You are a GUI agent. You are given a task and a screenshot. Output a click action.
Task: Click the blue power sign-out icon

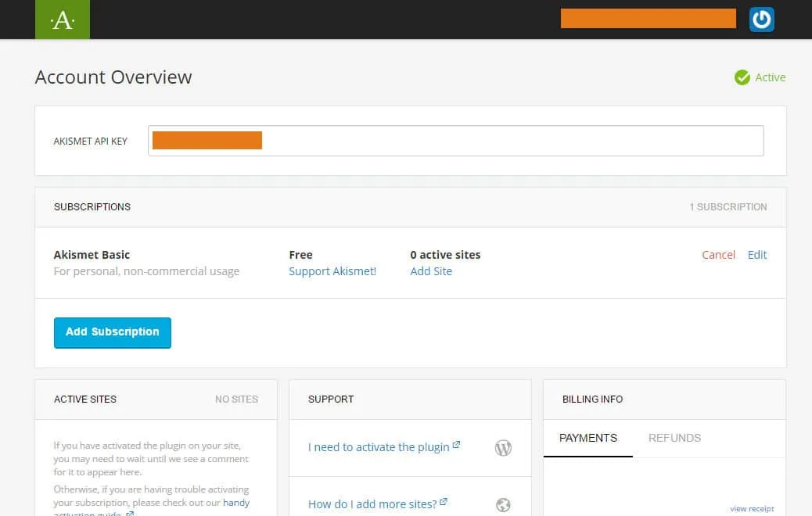(x=761, y=20)
